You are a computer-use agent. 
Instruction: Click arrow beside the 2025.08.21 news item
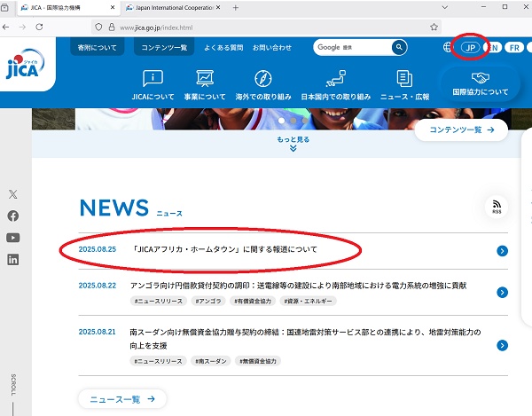(502, 345)
